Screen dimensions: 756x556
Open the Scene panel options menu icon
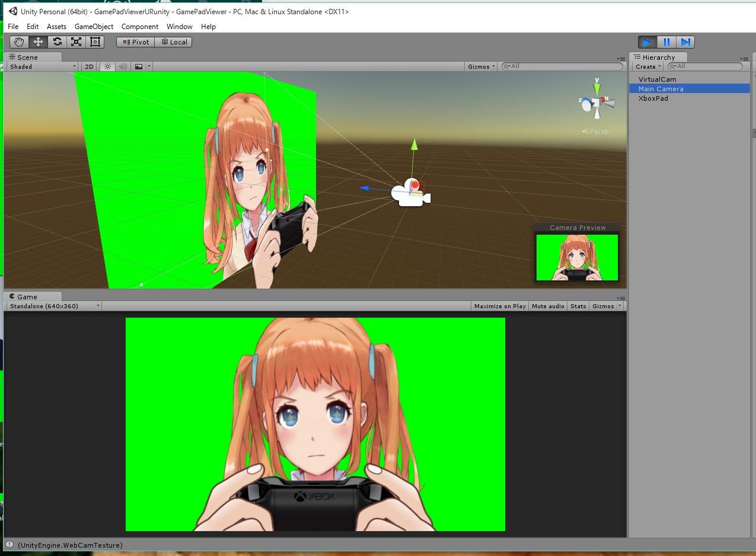[622, 58]
